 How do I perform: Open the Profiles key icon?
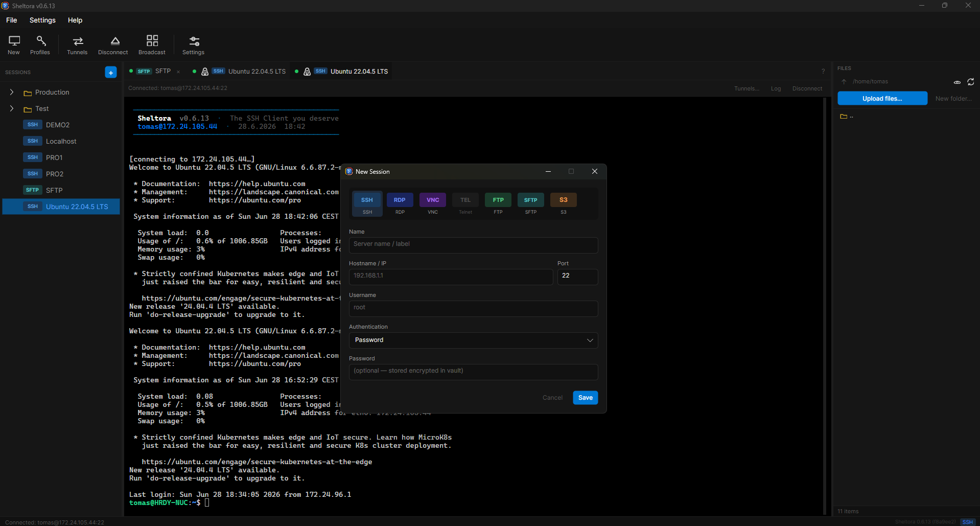click(40, 45)
